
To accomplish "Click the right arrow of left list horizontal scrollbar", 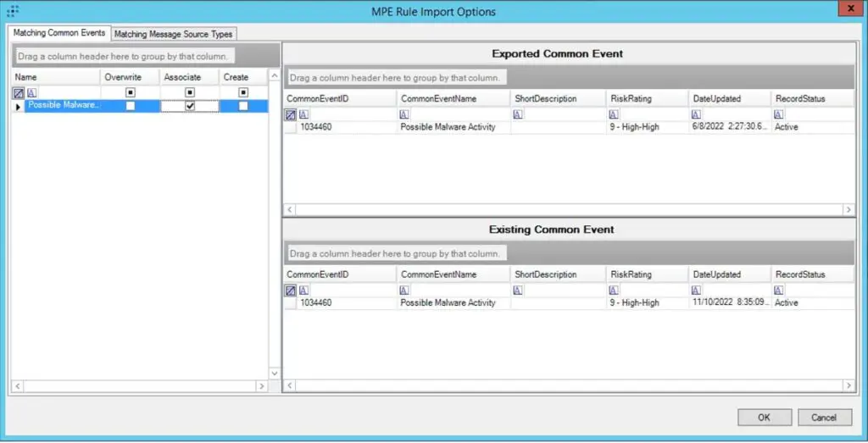I will (x=262, y=386).
